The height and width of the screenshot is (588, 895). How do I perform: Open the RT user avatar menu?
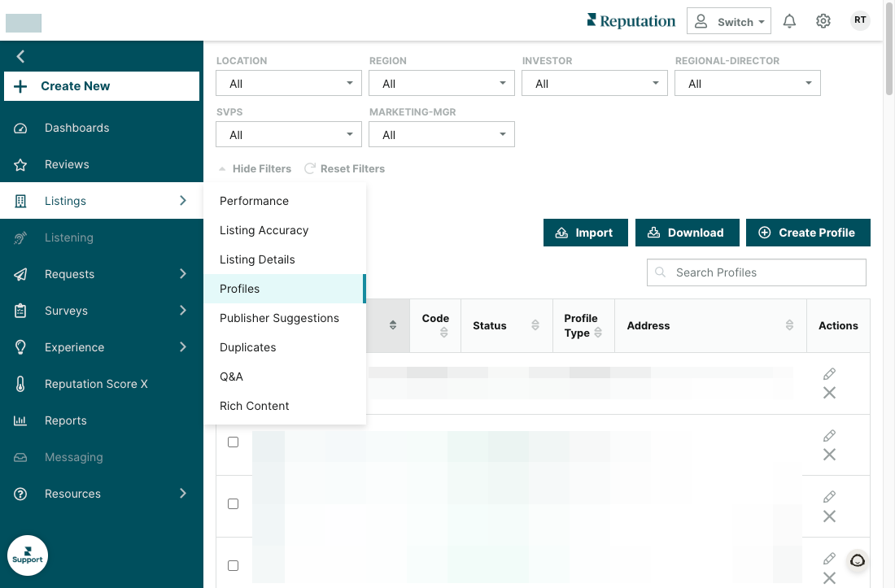[x=860, y=20]
